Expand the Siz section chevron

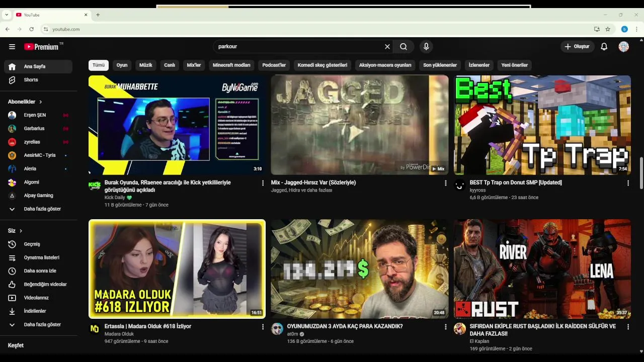pyautogui.click(x=21, y=231)
